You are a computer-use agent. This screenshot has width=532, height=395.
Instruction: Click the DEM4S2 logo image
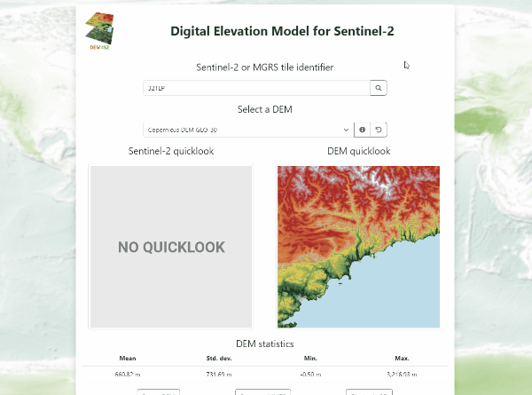click(99, 31)
